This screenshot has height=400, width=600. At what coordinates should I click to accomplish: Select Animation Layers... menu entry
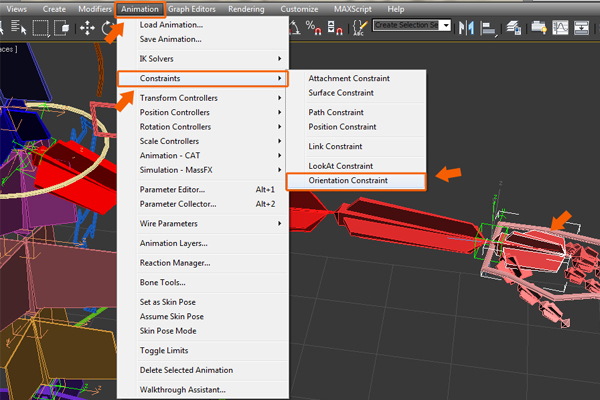pyautogui.click(x=203, y=243)
